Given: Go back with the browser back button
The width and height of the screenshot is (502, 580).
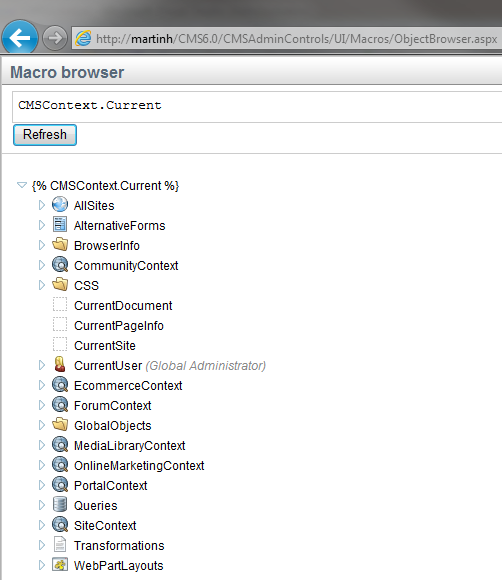Looking at the screenshot, I should pos(20,37).
